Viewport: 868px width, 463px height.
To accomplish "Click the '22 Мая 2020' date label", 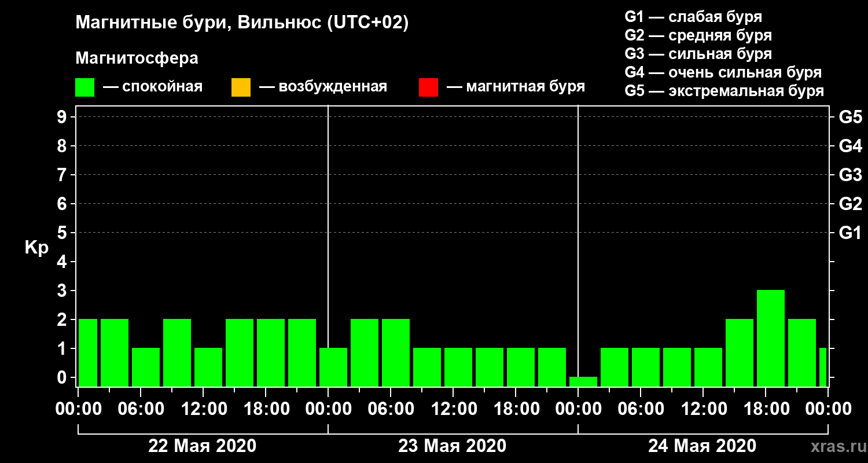I will (x=203, y=446).
